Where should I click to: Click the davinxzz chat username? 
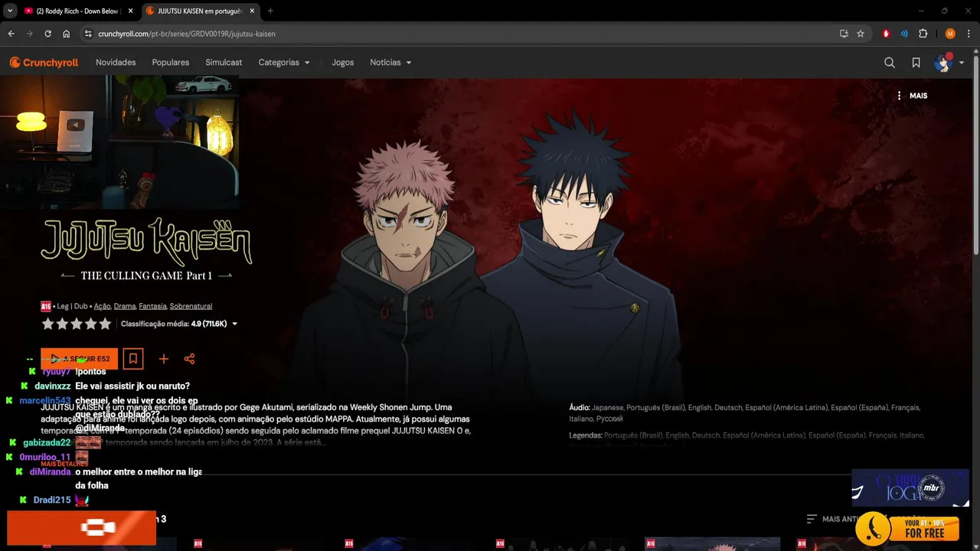[52, 386]
